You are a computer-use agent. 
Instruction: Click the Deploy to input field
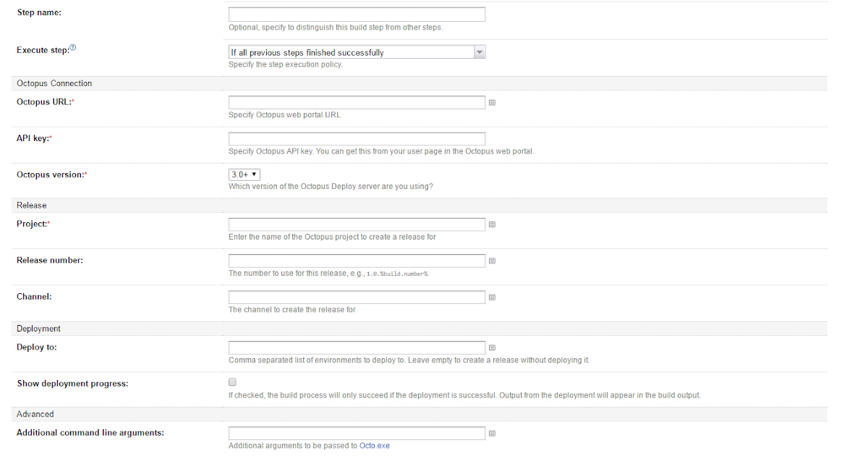point(357,347)
